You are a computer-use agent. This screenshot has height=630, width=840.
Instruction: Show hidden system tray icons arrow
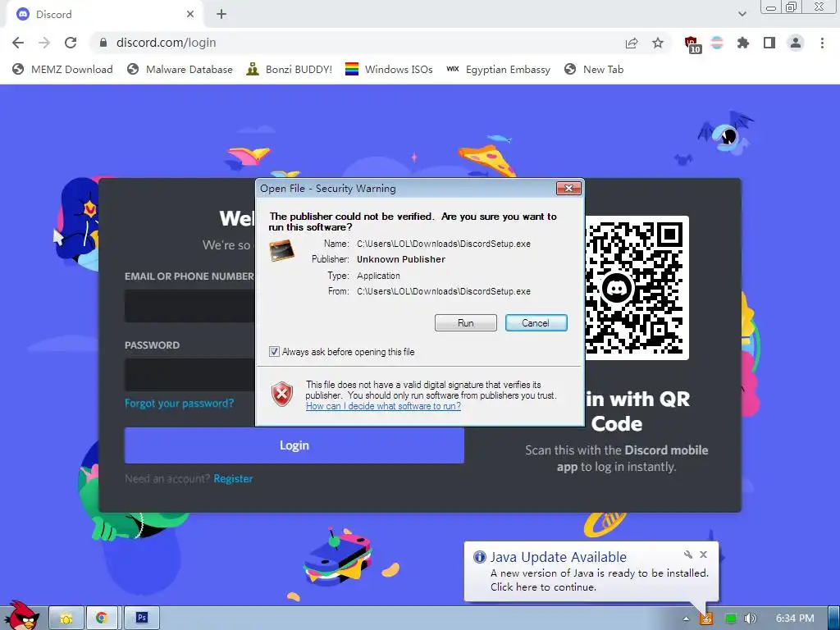[x=687, y=619]
